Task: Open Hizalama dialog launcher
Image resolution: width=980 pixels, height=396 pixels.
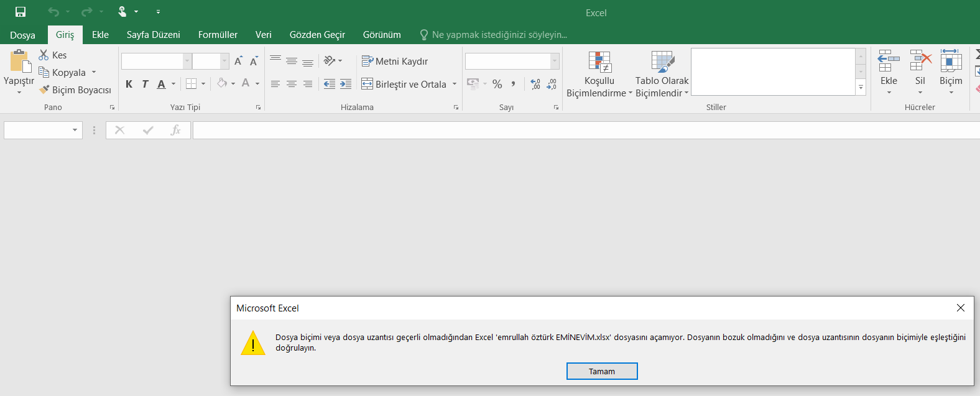Action: tap(456, 108)
